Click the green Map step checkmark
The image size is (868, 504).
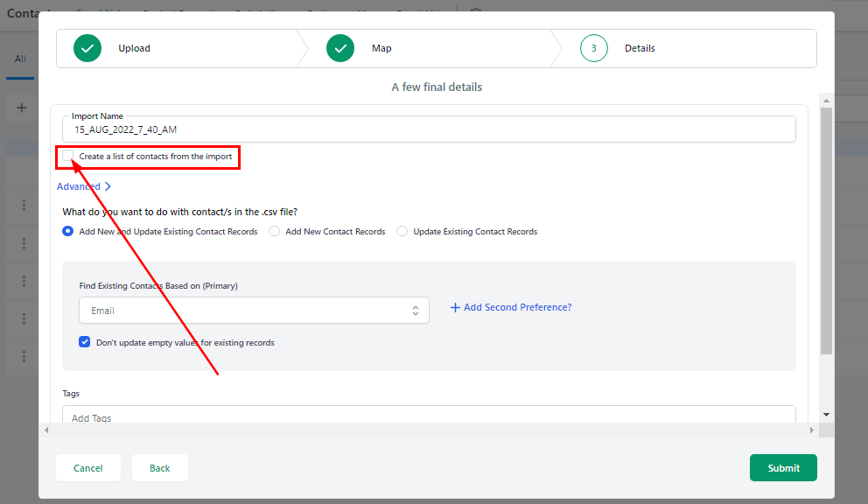[340, 49]
